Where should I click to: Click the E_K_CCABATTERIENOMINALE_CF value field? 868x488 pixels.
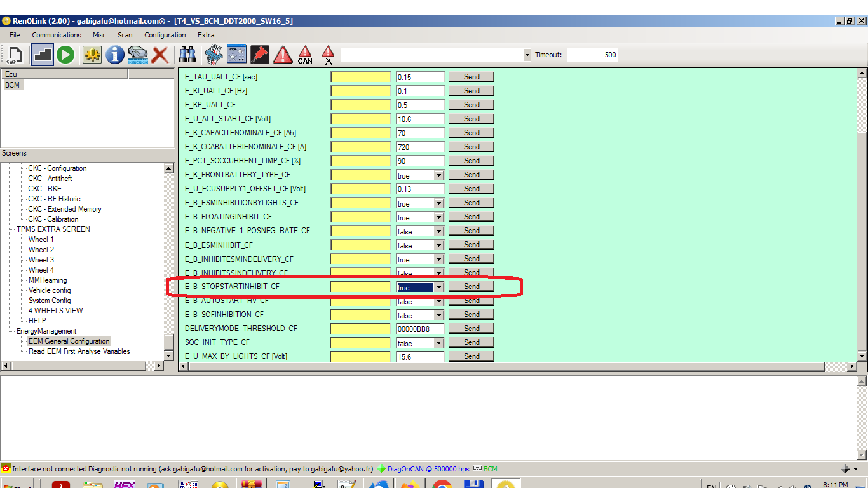click(x=420, y=147)
